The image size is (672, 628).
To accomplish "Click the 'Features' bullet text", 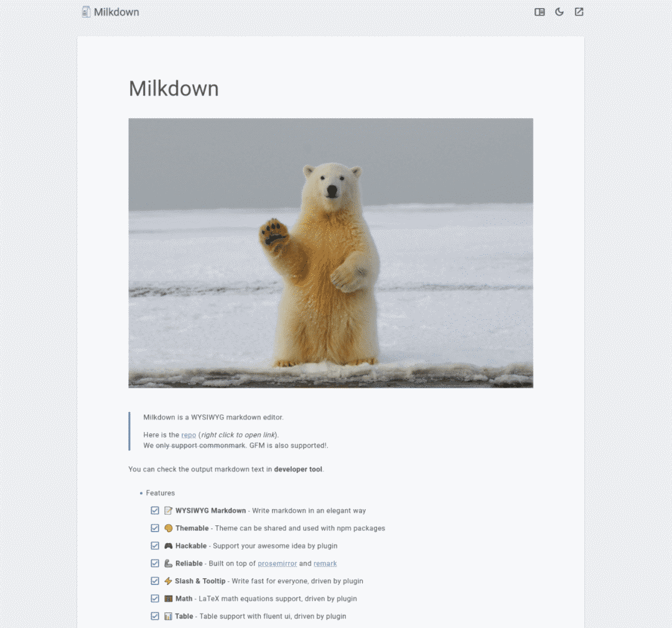I will point(161,493).
